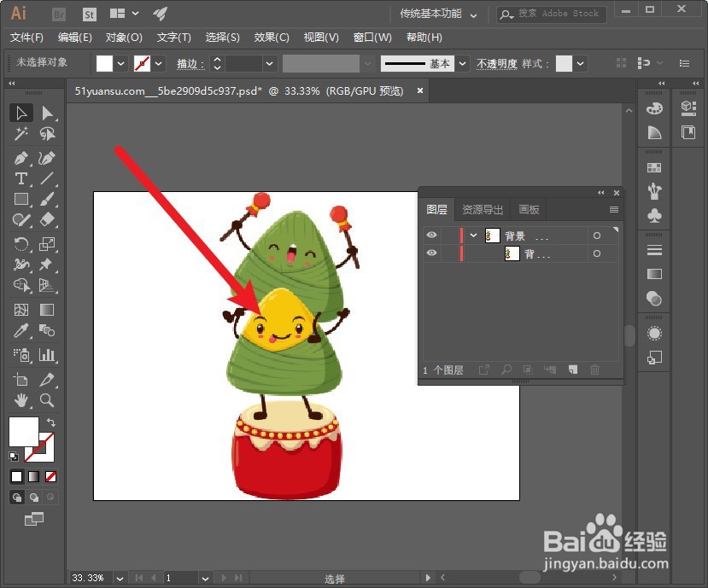The height and width of the screenshot is (588, 708).
Task: Switch to the 资源导出 tab
Action: coord(483,209)
